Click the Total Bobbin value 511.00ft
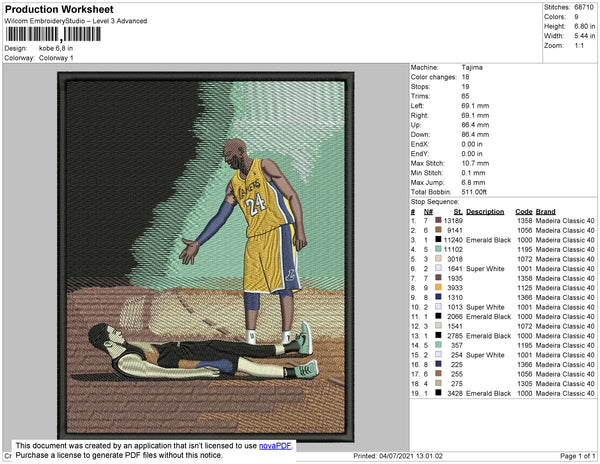The image size is (600, 464). click(x=474, y=192)
